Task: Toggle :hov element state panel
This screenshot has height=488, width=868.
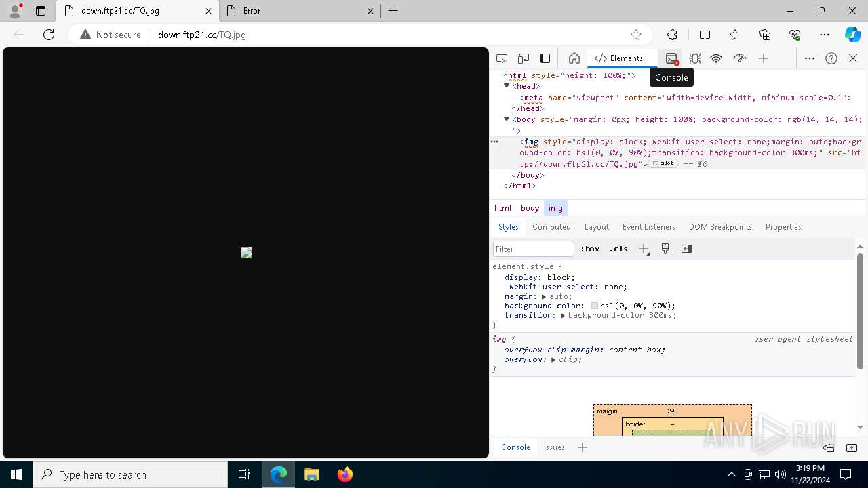Action: tap(590, 249)
